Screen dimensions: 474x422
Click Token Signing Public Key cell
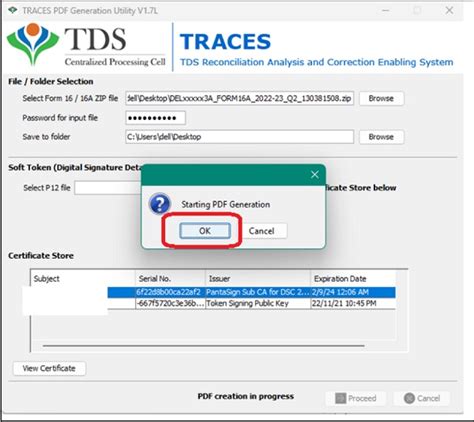click(x=258, y=303)
